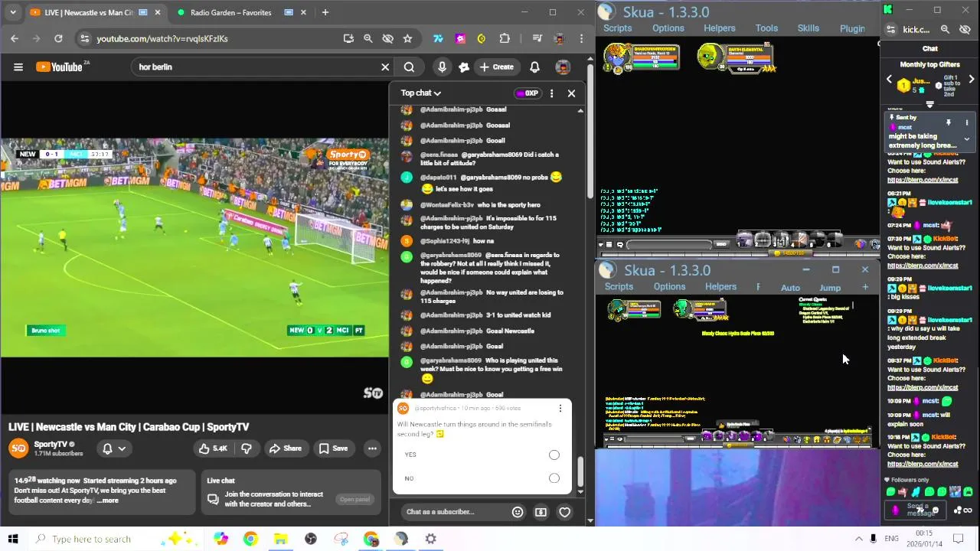The height and width of the screenshot is (551, 980).
Task: Like the video with thumbs up
Action: 212,448
